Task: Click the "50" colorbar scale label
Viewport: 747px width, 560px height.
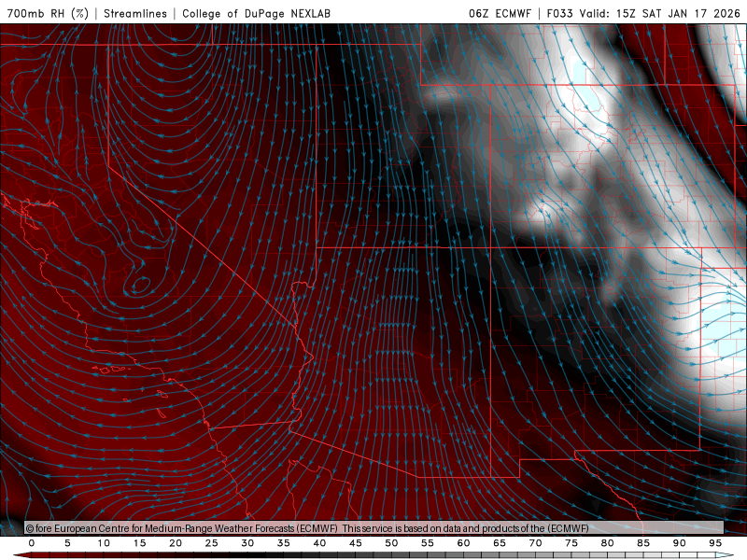Action: (x=391, y=543)
